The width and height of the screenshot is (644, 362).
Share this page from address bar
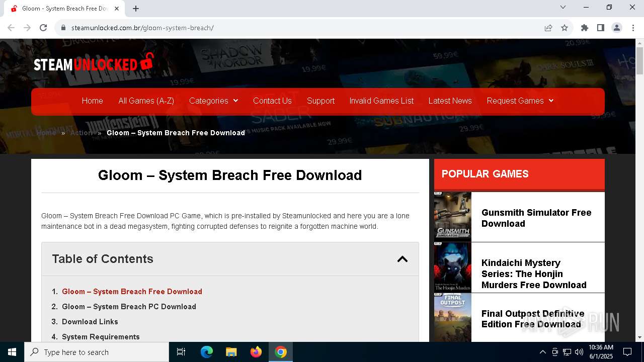pos(548,28)
